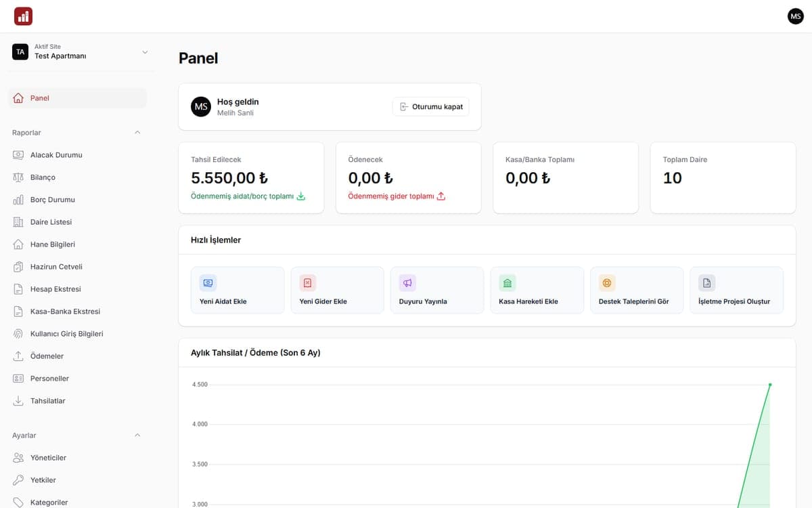Open the Aktif Site Test Apartmanı dropdown

click(80, 52)
